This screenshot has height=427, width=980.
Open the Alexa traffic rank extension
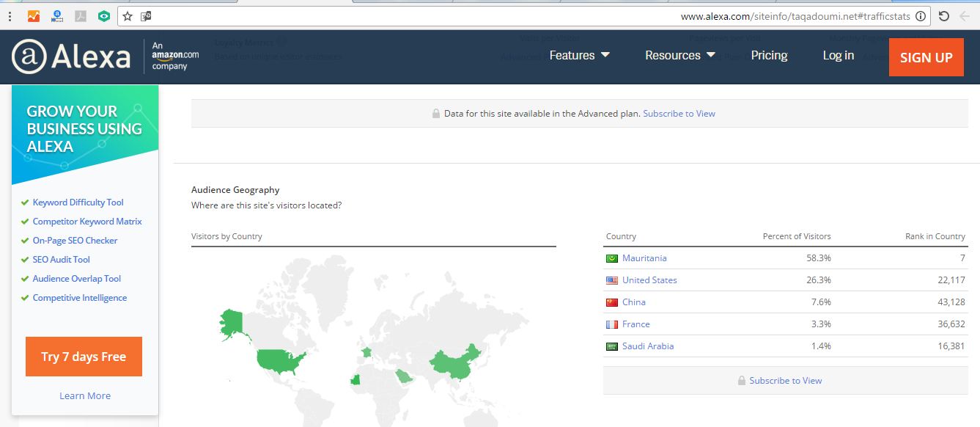click(x=57, y=16)
